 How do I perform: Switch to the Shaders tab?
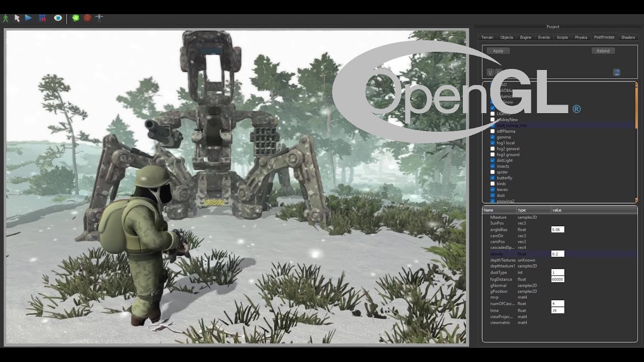click(x=628, y=37)
